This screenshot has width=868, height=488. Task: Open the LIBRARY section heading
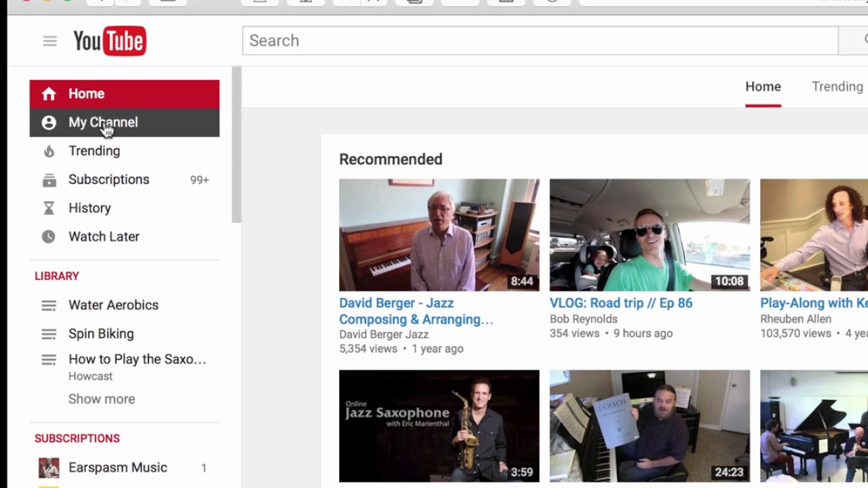click(57, 276)
